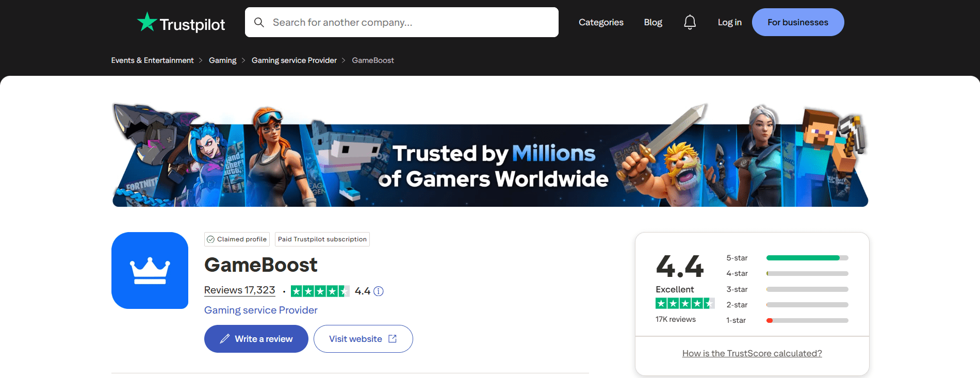Focus the company search field

coord(407,22)
